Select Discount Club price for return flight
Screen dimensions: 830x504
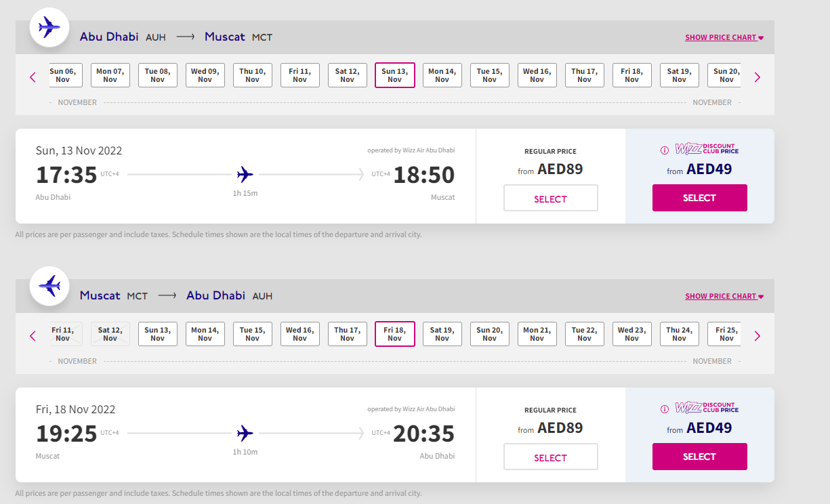(700, 457)
